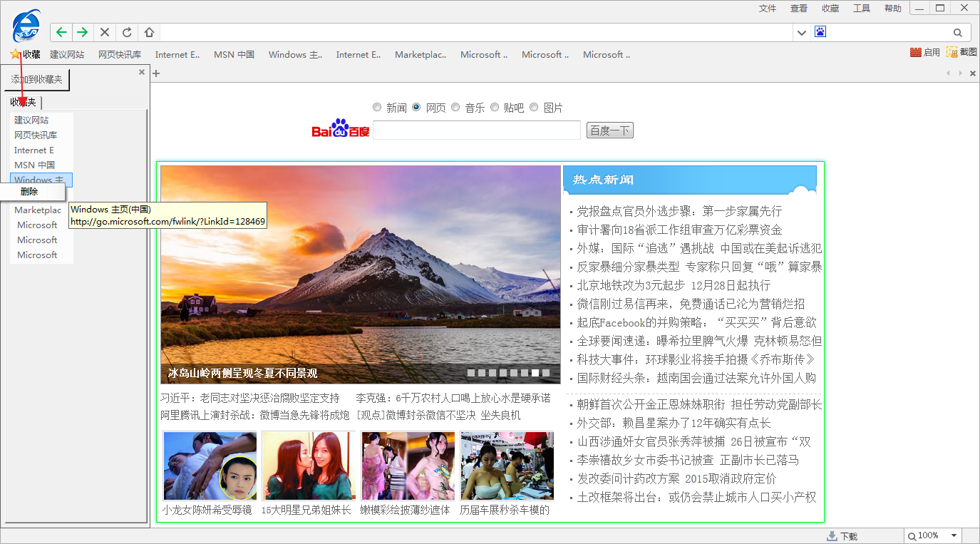Viewport: 980px width, 544px height.
Task: Select the 贴吧 radio button
Action: (495, 108)
